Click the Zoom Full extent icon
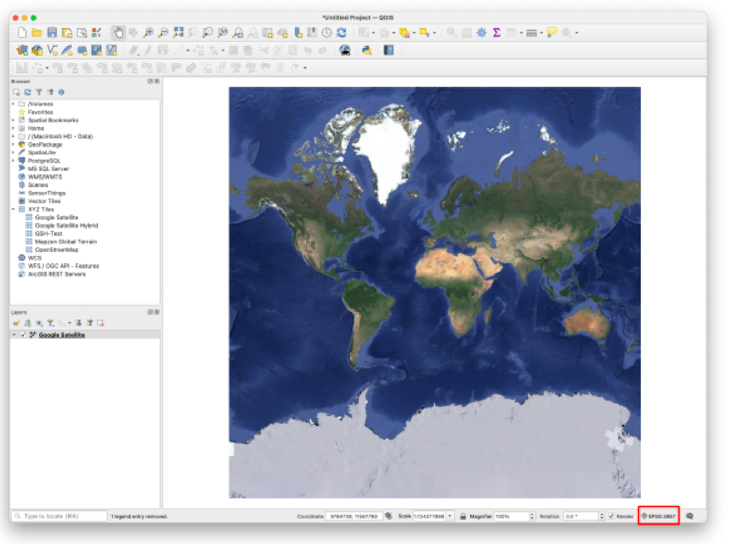The image size is (756, 544). point(178,32)
